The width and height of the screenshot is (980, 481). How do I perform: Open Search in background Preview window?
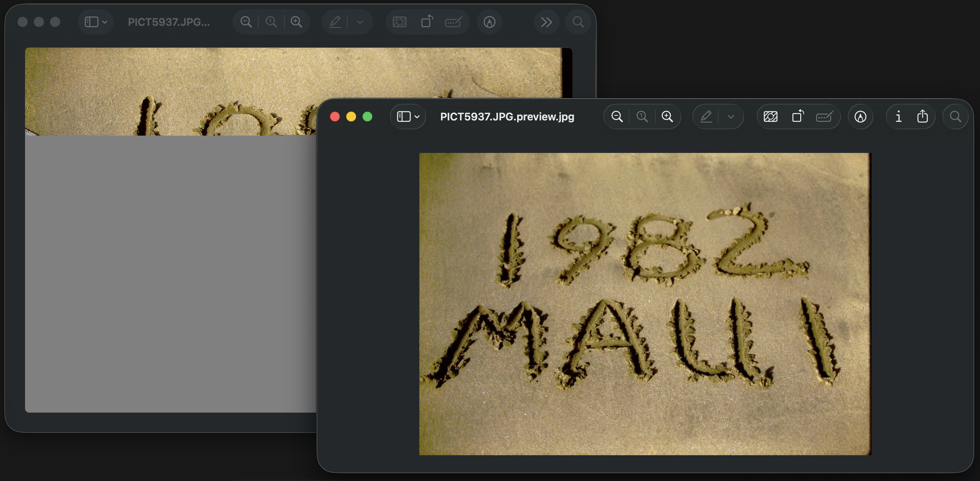pyautogui.click(x=578, y=22)
